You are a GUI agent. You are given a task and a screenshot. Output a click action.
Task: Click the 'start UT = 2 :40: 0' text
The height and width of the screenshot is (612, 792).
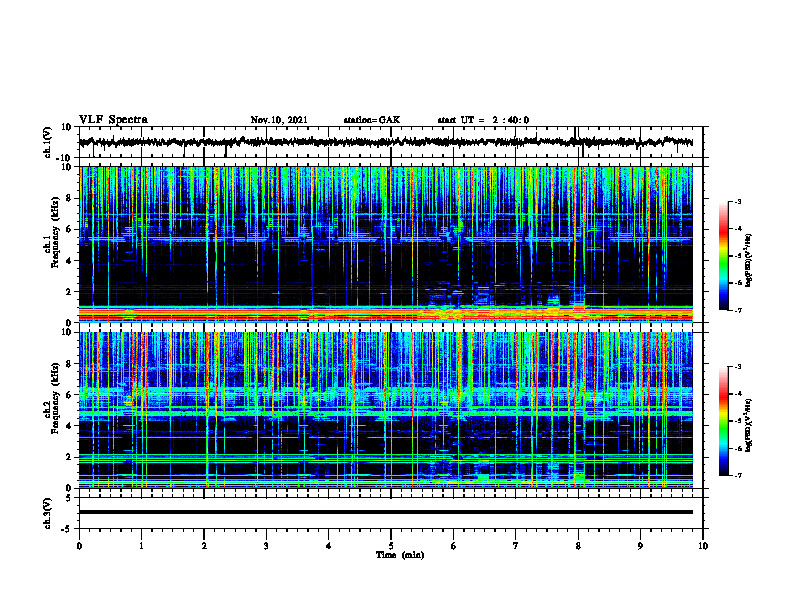pos(483,120)
